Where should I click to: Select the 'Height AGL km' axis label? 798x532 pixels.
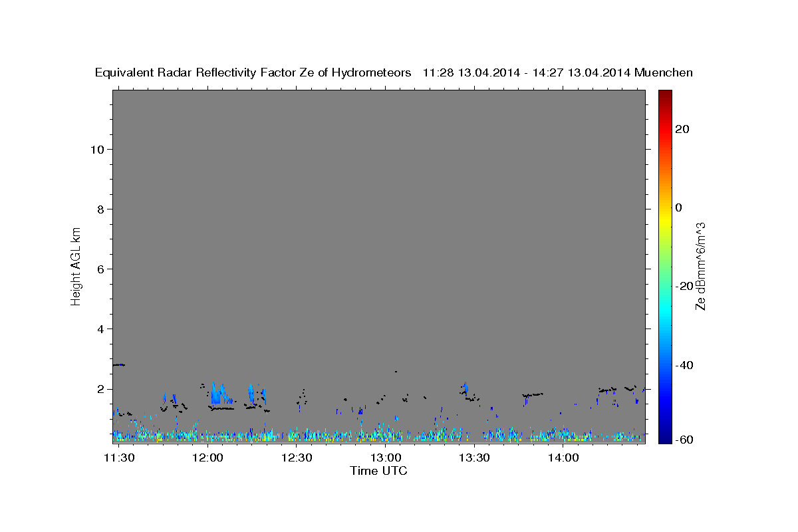tap(76, 265)
